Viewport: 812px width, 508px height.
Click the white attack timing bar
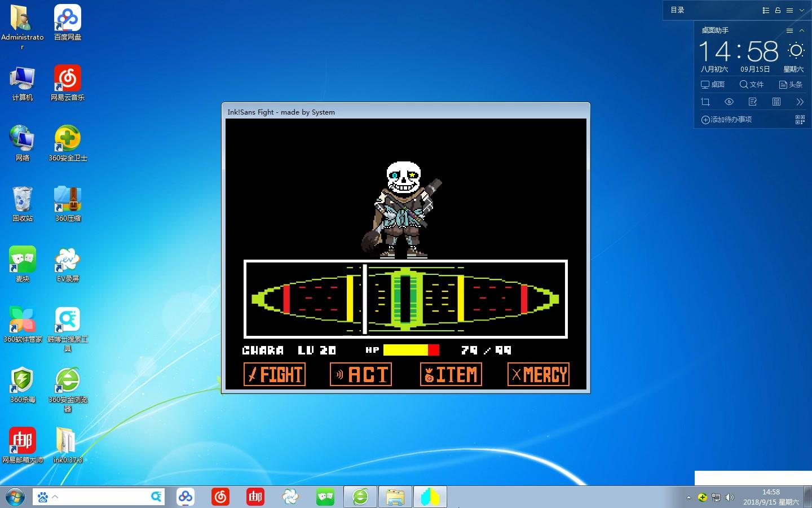pyautogui.click(x=365, y=299)
